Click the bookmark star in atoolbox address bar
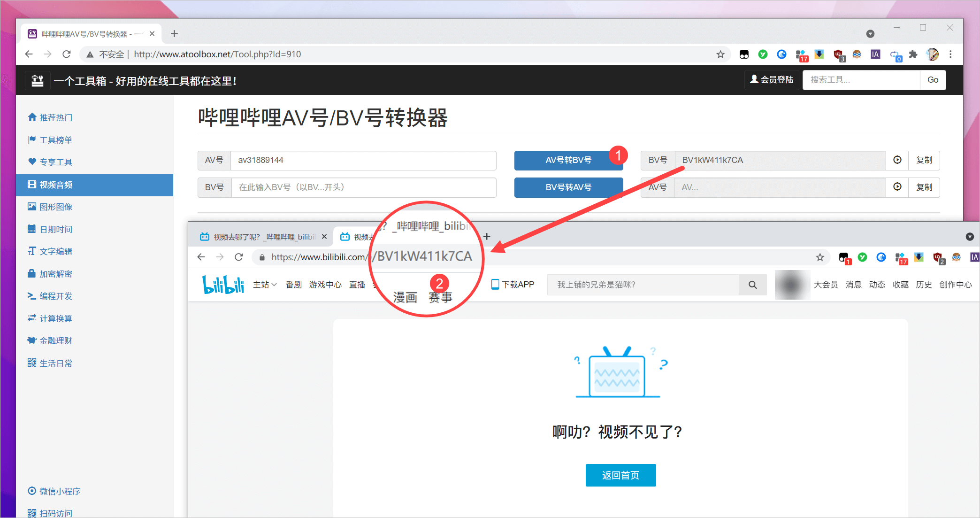Viewport: 980px width, 518px height. pyautogui.click(x=720, y=54)
